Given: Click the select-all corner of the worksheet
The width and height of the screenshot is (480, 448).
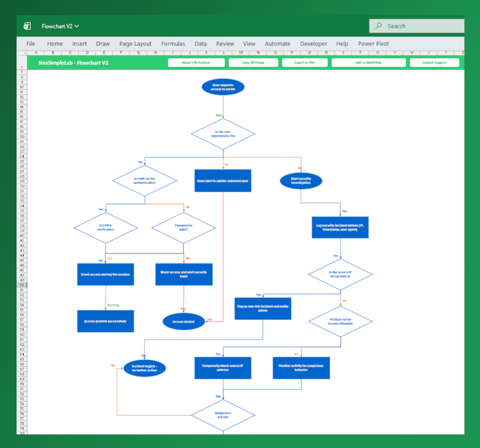Looking at the screenshot, I should coord(22,53).
